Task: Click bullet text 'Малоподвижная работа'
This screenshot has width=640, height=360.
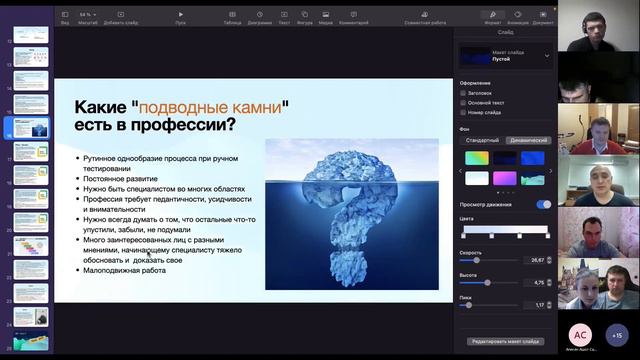Action: (124, 270)
